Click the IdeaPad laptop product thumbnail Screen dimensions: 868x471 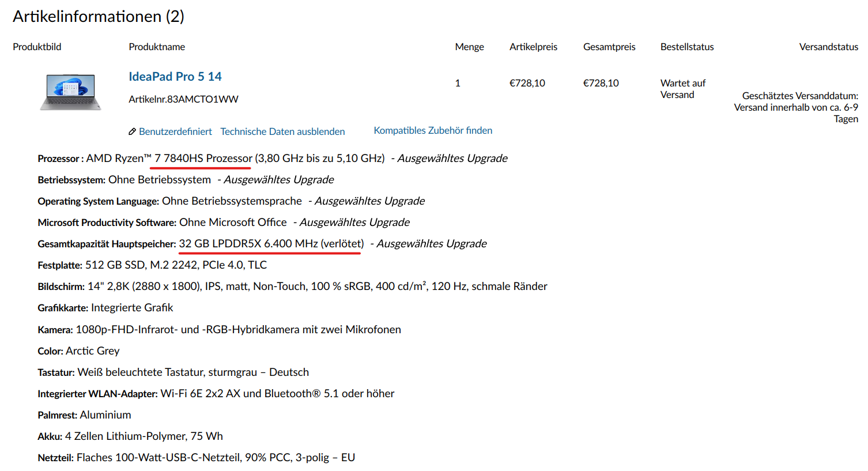click(70, 92)
